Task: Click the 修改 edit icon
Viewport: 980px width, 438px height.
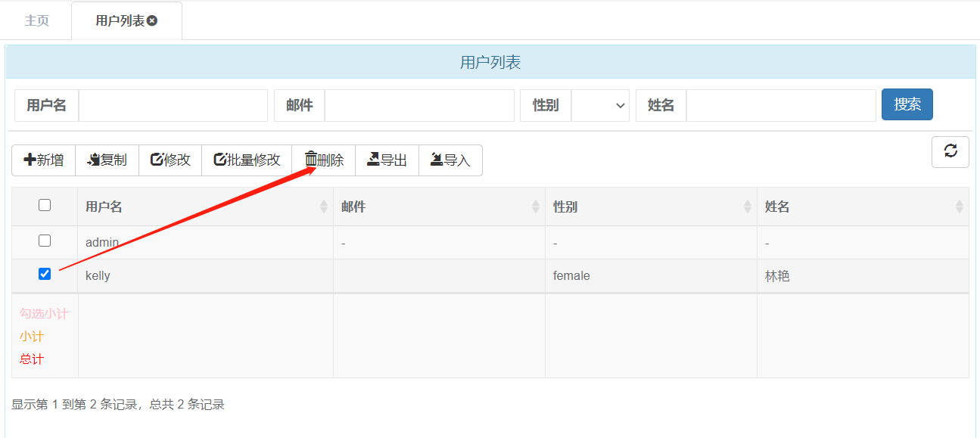Action: 170,160
